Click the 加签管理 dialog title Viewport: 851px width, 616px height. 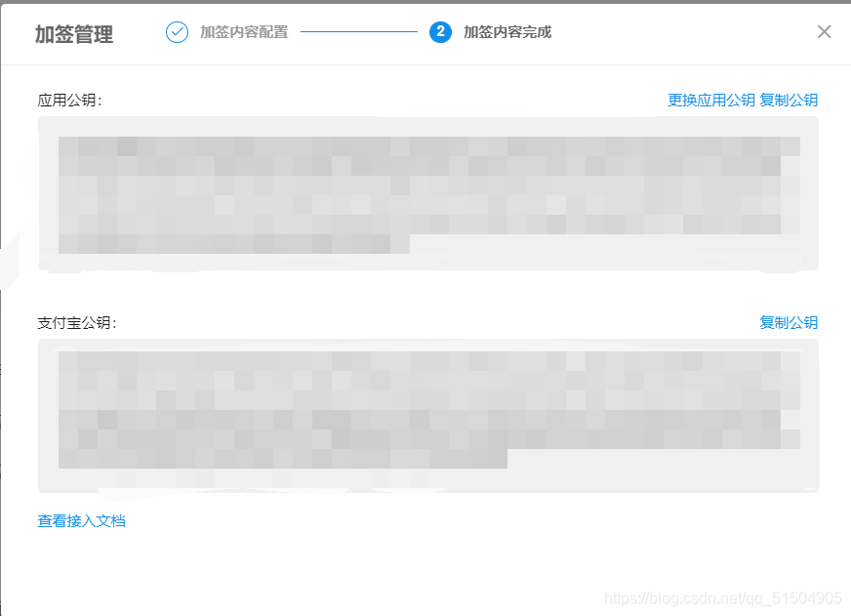point(73,32)
